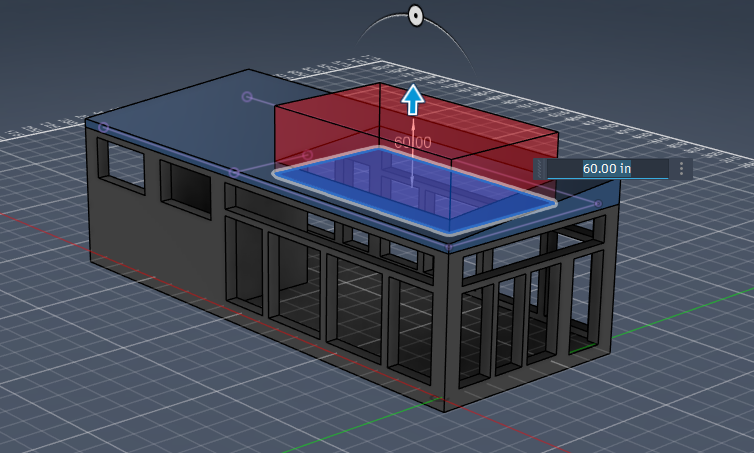Click the 60.00 dimension label on the extrusion

coord(413,142)
